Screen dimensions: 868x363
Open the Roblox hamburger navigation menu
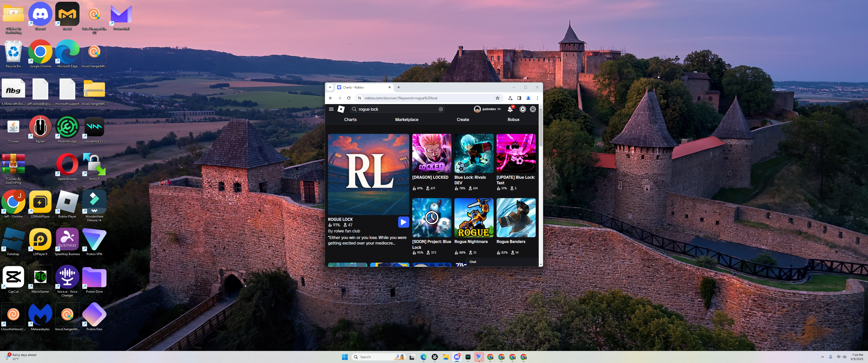(331, 109)
